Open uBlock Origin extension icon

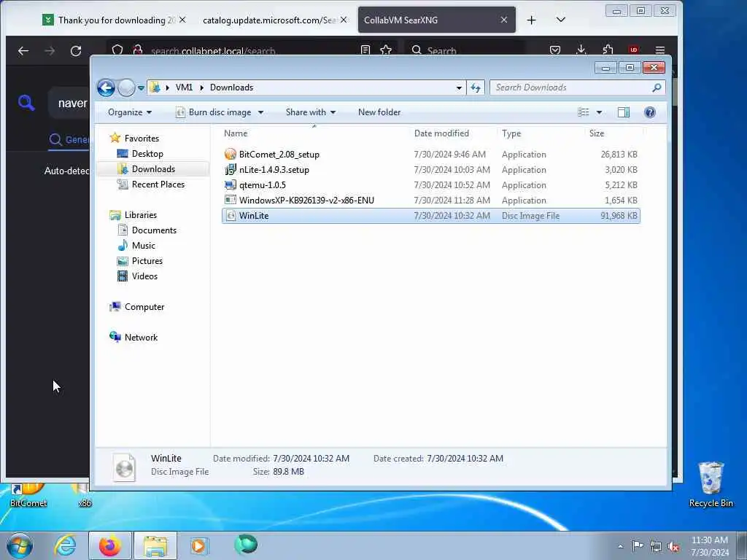pos(634,50)
